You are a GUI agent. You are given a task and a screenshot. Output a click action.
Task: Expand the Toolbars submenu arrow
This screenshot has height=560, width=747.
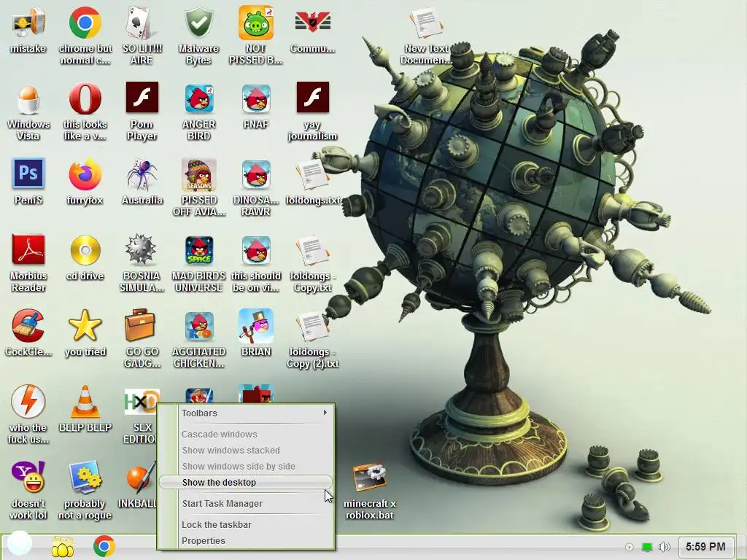[325, 413]
